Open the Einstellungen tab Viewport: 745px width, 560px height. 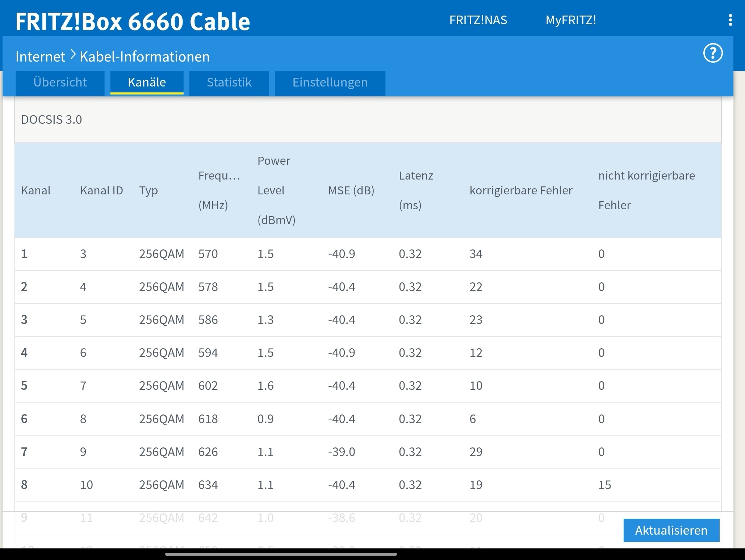[330, 83]
